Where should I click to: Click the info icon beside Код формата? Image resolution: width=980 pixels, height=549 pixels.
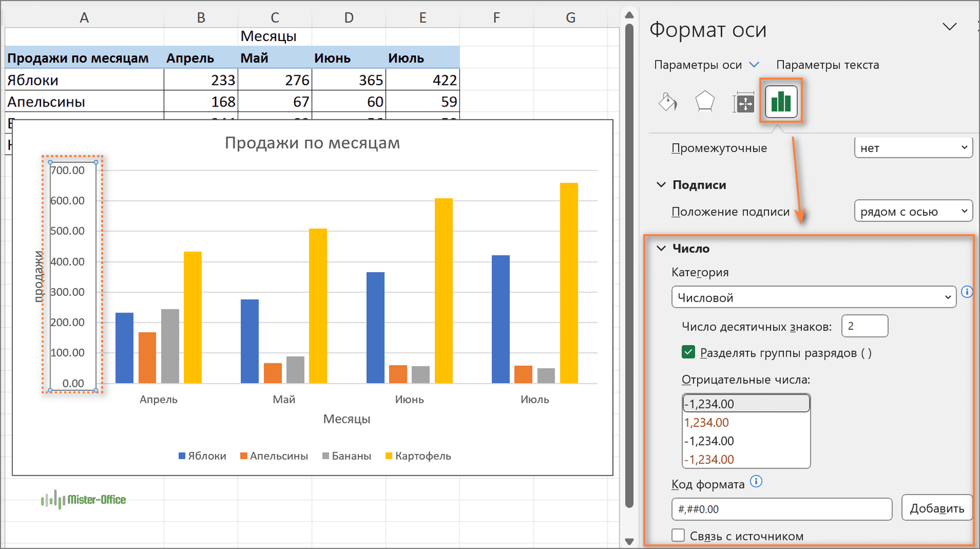[x=756, y=482]
